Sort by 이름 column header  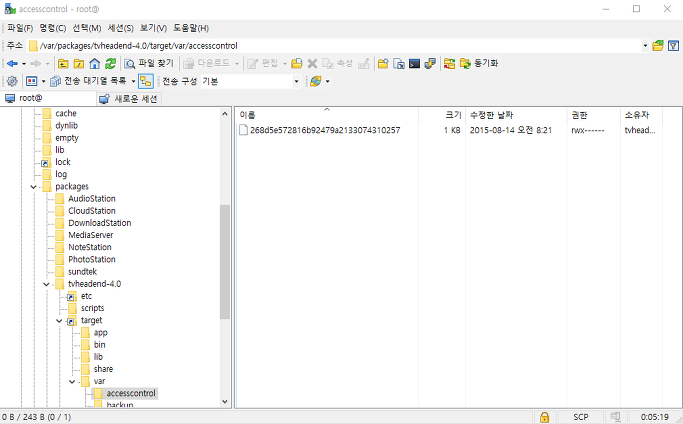[327, 115]
